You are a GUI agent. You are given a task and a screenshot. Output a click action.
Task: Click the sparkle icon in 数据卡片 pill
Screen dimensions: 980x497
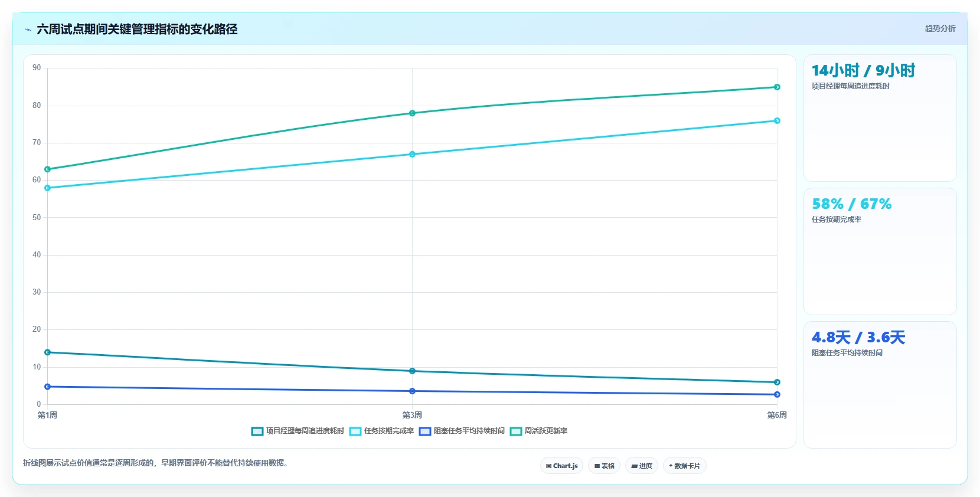coord(671,466)
